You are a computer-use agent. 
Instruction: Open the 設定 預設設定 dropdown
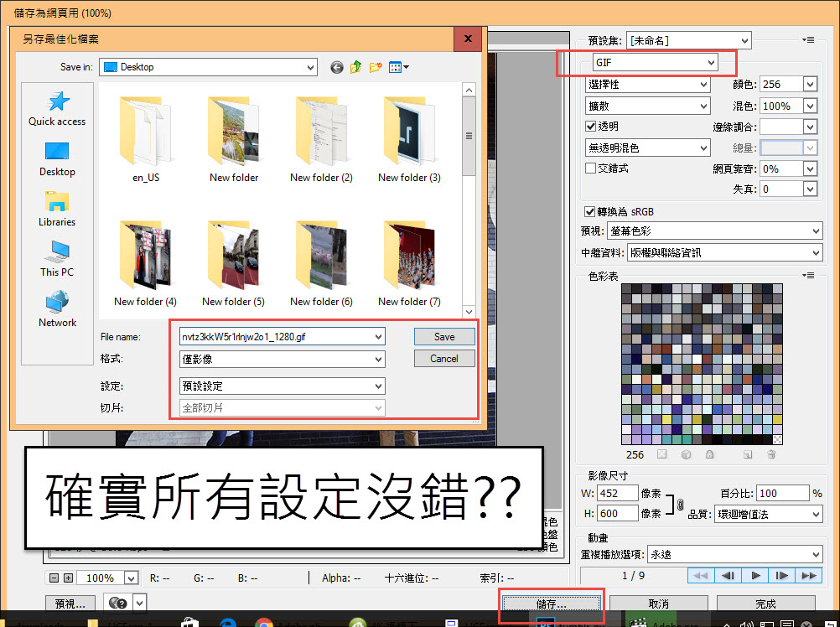(x=283, y=386)
